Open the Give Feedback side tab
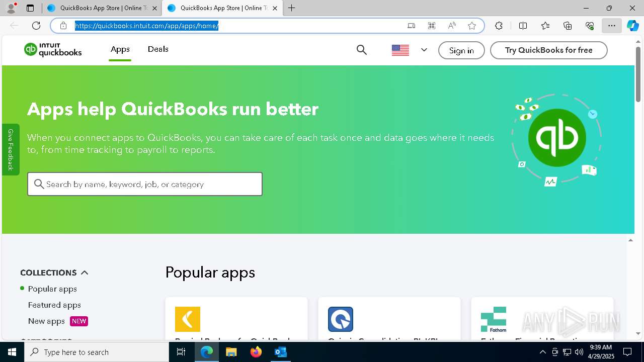644x362 pixels. [11, 149]
